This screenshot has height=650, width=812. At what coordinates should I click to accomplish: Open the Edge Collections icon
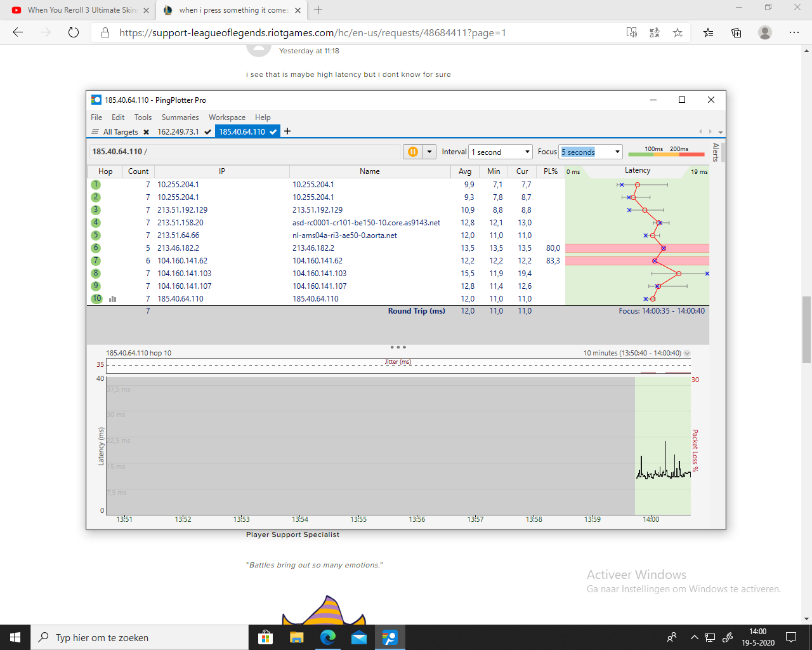(736, 32)
